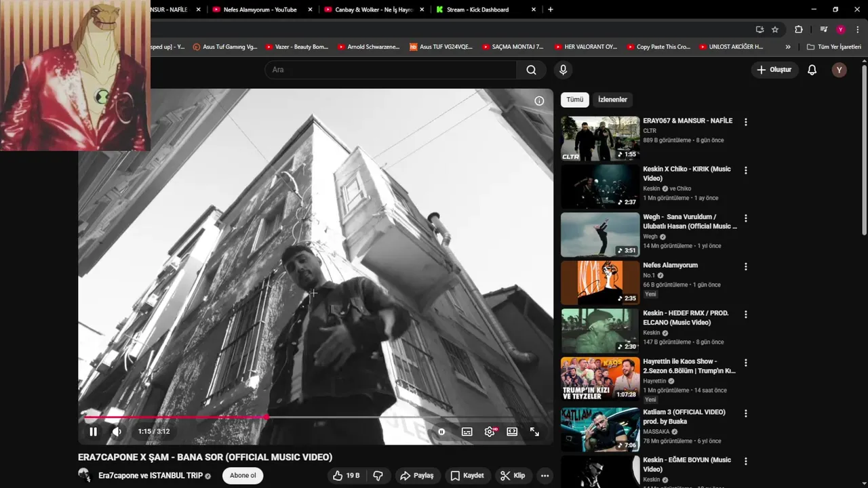Open a new browser tab with the plus
The height and width of the screenshot is (488, 868).
point(550,9)
